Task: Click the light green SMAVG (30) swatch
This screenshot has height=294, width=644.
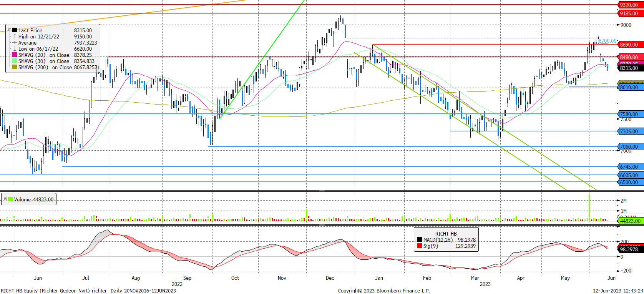Action: (15, 61)
